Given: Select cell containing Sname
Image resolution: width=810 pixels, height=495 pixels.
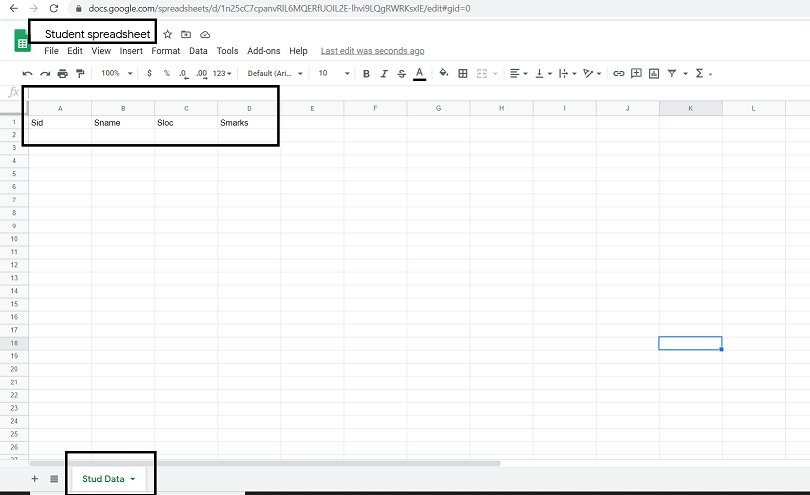Looking at the screenshot, I should pyautogui.click(x=122, y=123).
